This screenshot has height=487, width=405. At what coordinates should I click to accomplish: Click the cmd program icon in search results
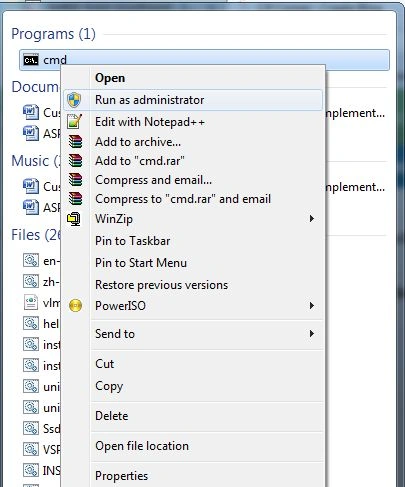31,60
